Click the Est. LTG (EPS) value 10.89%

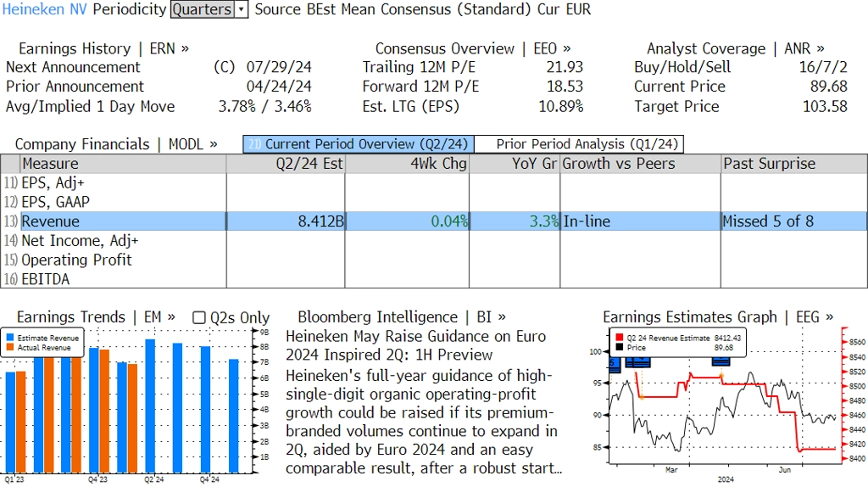[561, 106]
